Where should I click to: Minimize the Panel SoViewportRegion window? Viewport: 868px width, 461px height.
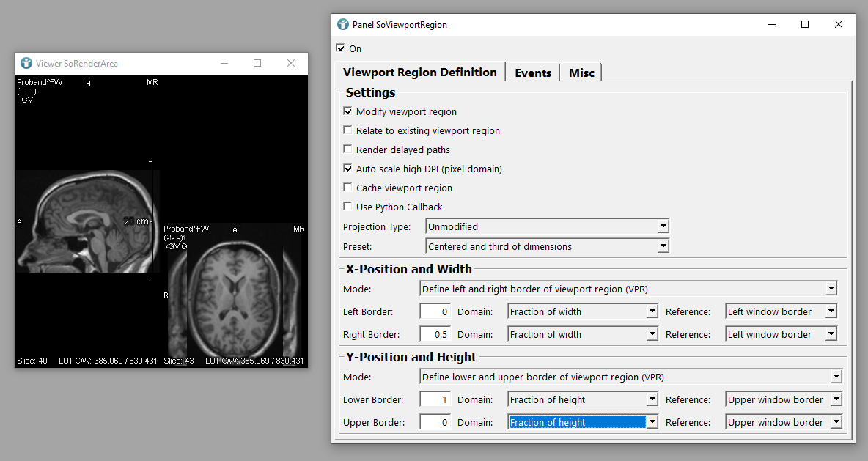771,24
